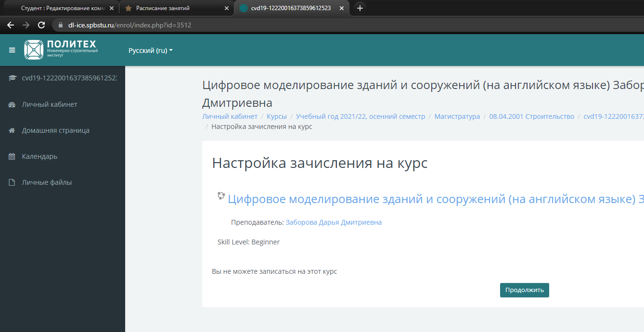Close the cvd19 browser tab
Screen dimensions: 644x332
[x=342, y=8]
